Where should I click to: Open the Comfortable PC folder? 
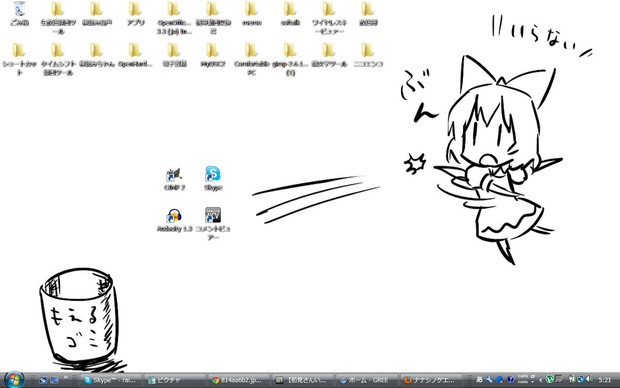tap(251, 59)
